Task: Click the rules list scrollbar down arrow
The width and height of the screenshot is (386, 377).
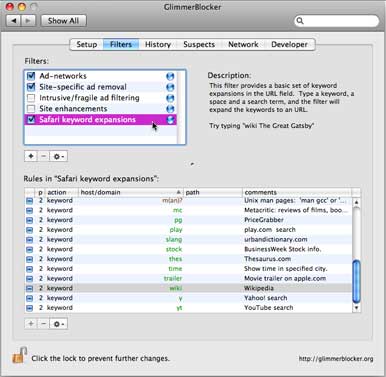Action: coord(356,308)
